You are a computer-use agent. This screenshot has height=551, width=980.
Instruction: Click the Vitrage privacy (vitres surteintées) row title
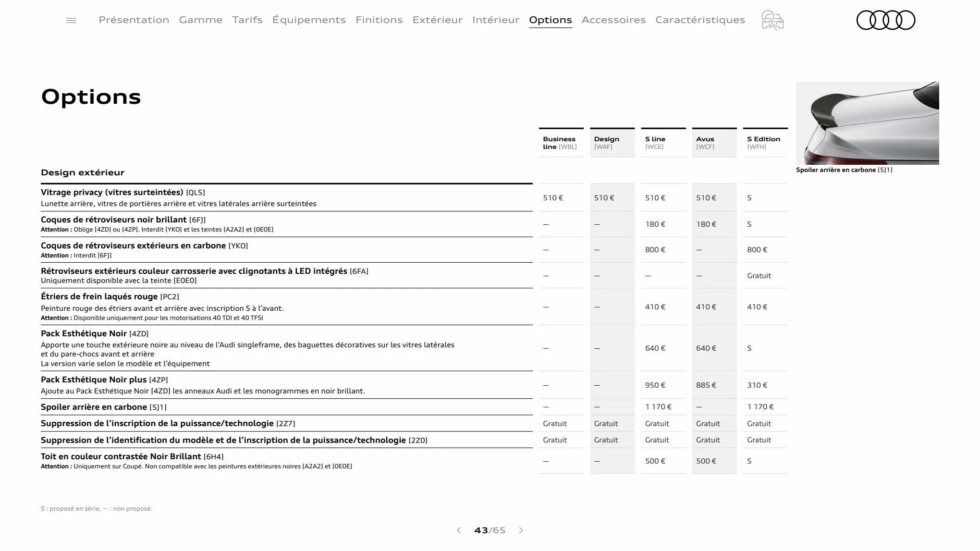[x=123, y=192]
